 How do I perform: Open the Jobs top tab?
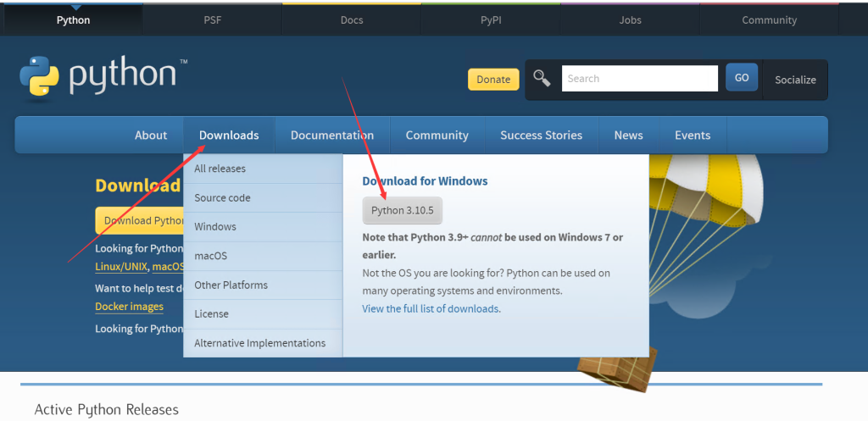(x=630, y=20)
